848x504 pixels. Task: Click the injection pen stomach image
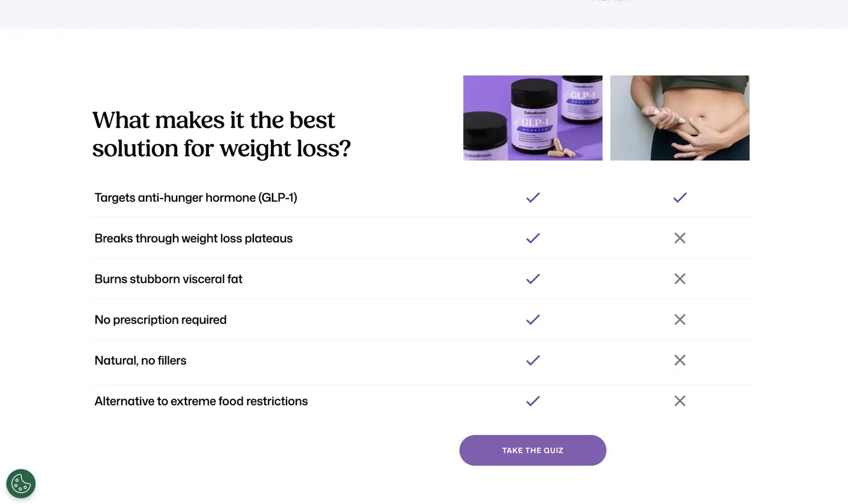pyautogui.click(x=680, y=118)
